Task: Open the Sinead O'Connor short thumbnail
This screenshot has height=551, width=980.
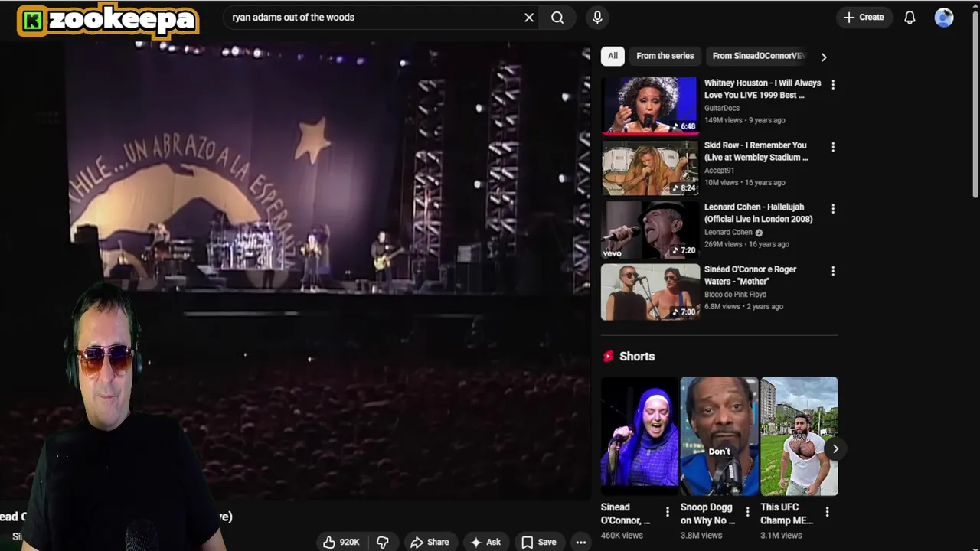Action: pyautogui.click(x=639, y=436)
